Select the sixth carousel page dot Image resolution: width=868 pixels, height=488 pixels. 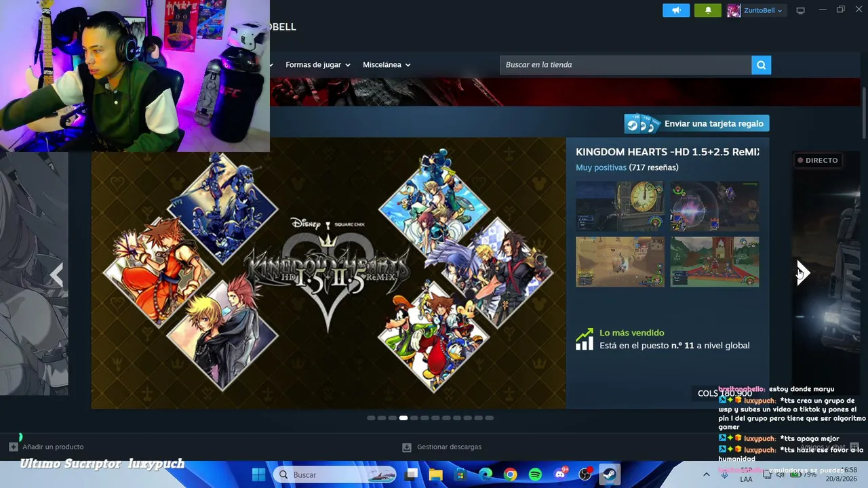[425, 418]
